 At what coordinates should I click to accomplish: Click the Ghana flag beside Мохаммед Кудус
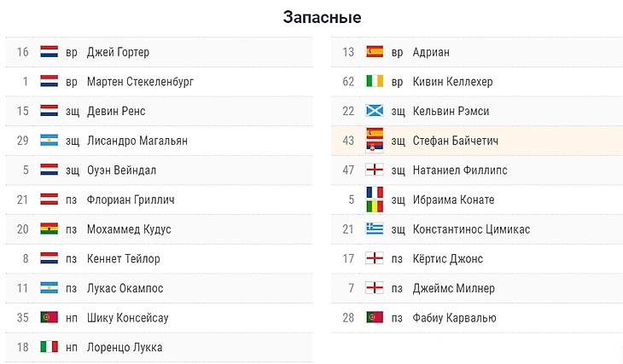(x=49, y=229)
